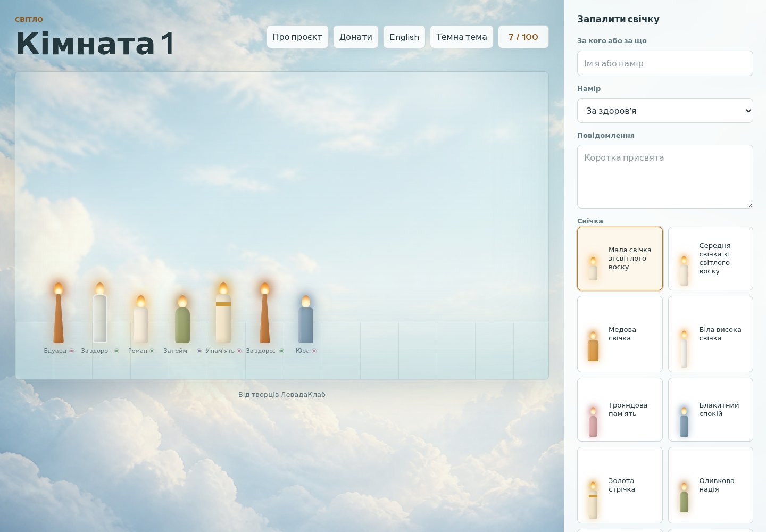The image size is (766, 532).
Task: Click the 'СВІТЛО' label above the title
Action: [x=29, y=19]
